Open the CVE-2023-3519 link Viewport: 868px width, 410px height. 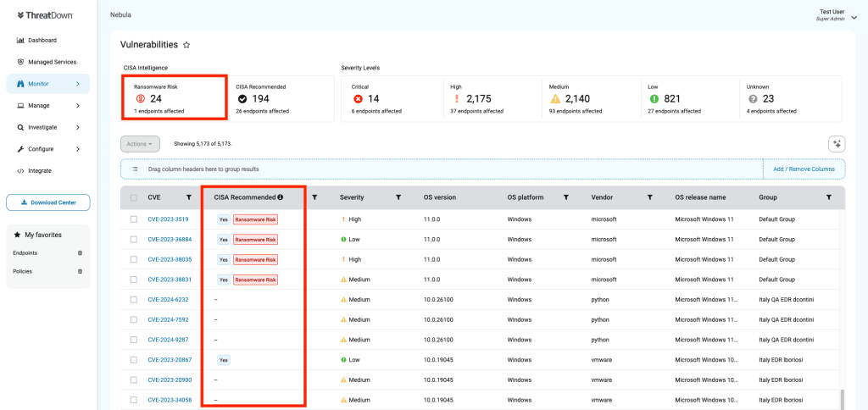pos(168,219)
